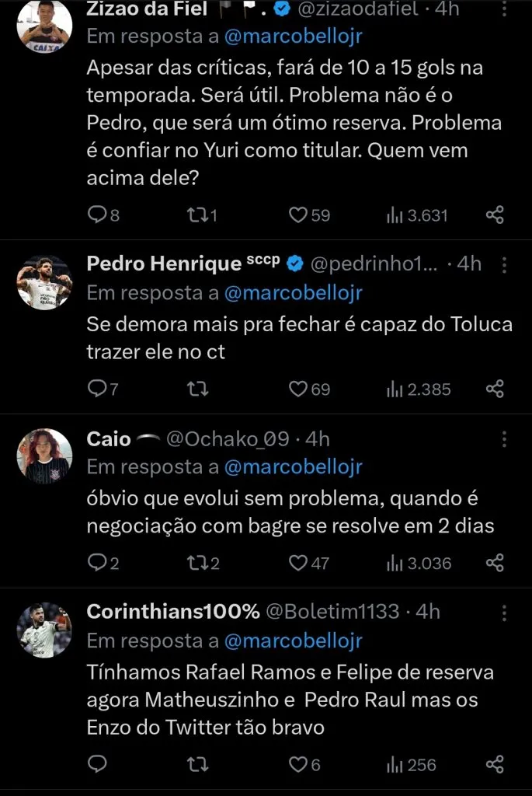Like Zizao da Fiel's reply
This screenshot has height=796, width=532.
(x=297, y=216)
